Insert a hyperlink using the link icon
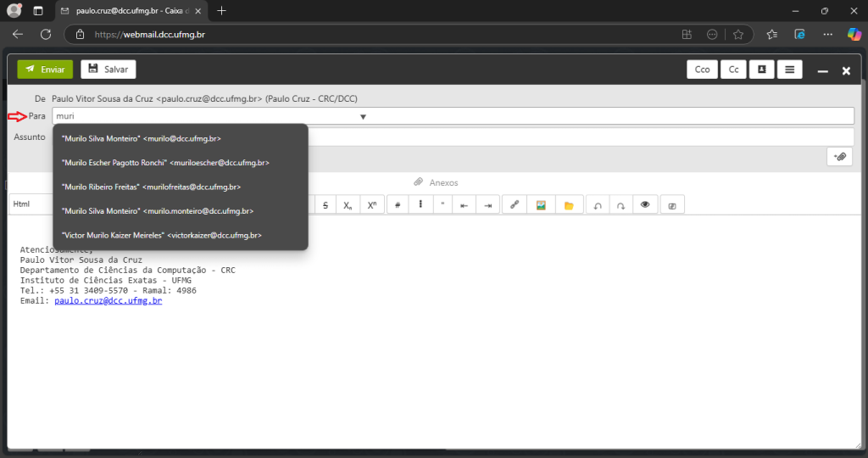Viewport: 868px width, 458px height. point(514,205)
